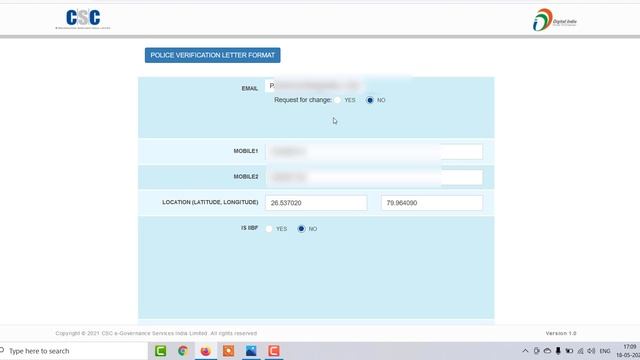
Task: Click the OneDrive cloud tray icon
Action: (x=547, y=351)
